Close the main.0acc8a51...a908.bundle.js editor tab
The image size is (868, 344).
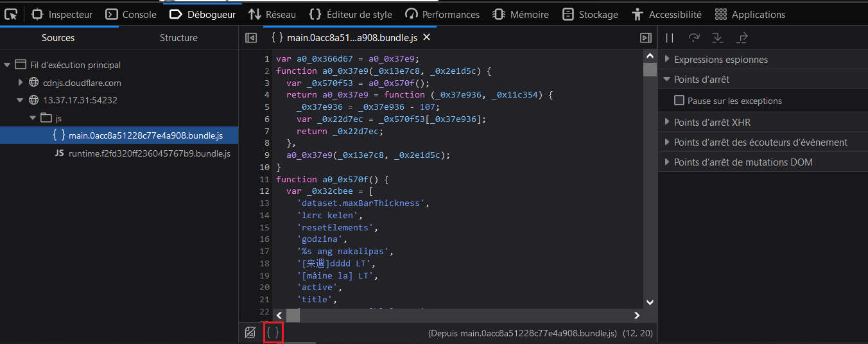(x=426, y=37)
